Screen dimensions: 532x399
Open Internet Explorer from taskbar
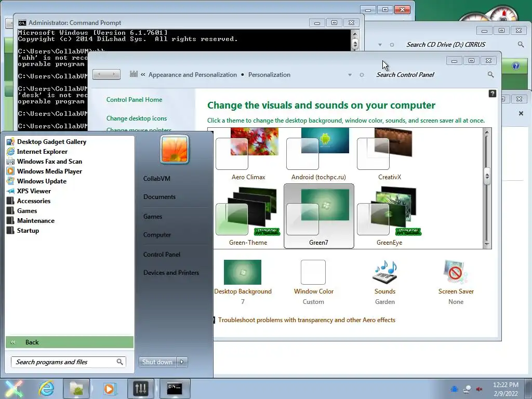(x=46, y=389)
